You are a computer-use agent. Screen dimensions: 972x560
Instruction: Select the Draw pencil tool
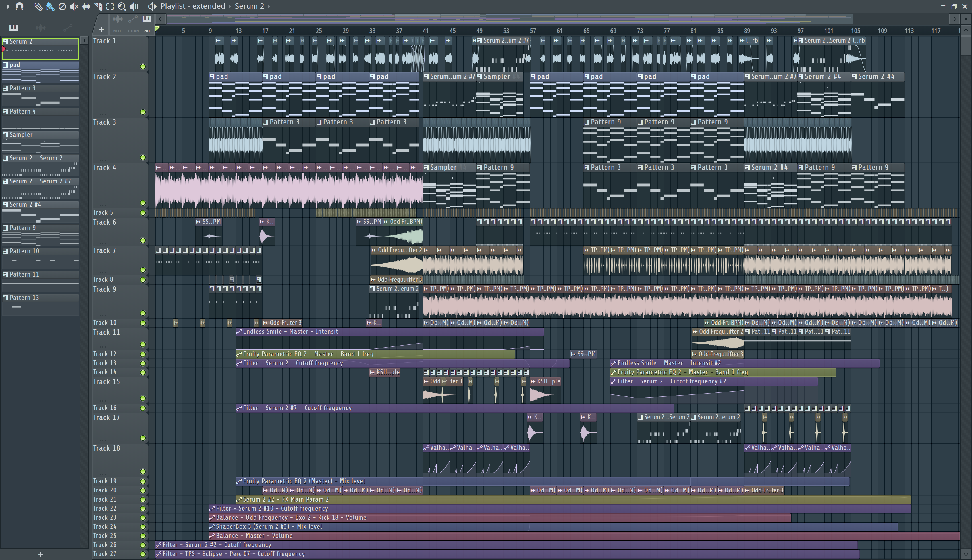pyautogui.click(x=38, y=6)
